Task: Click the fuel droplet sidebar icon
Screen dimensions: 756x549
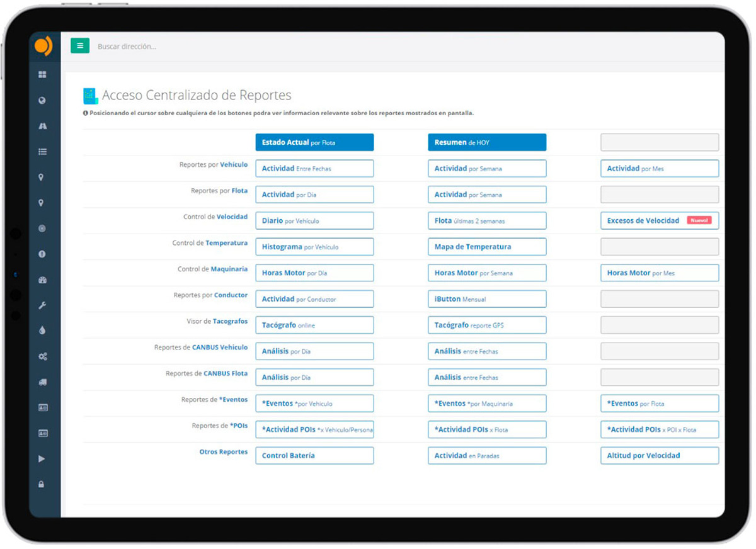Action: pyautogui.click(x=42, y=331)
